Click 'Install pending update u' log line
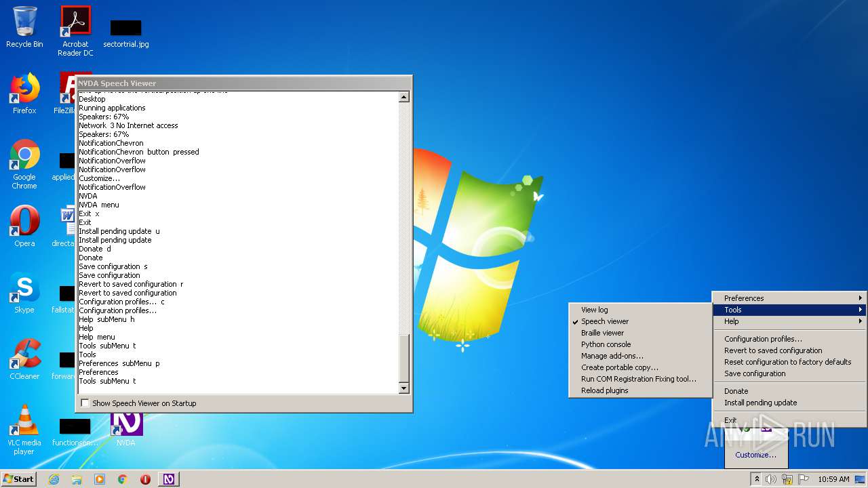 [x=119, y=231]
